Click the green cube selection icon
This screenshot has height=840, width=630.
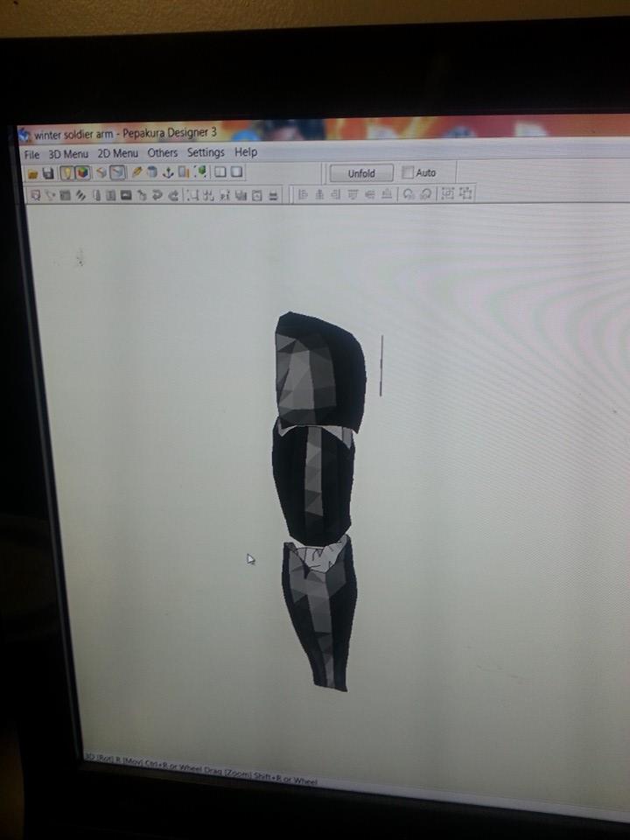[201, 171]
